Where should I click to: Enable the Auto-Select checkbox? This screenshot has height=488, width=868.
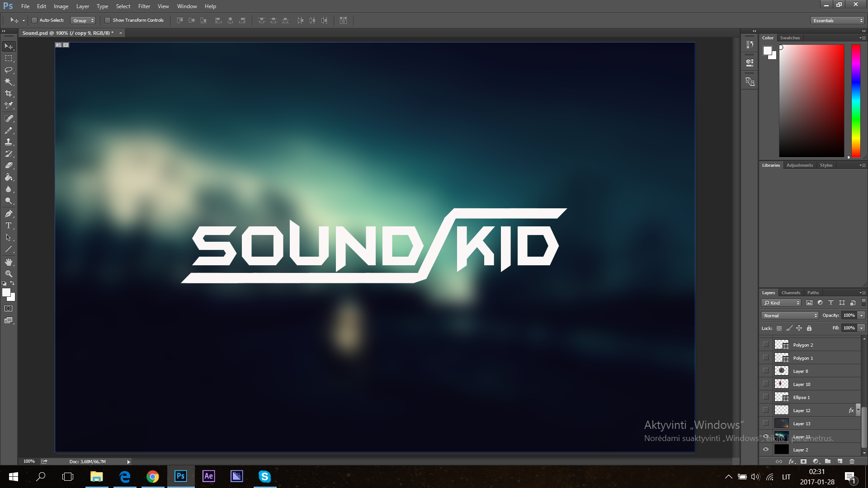[34, 20]
